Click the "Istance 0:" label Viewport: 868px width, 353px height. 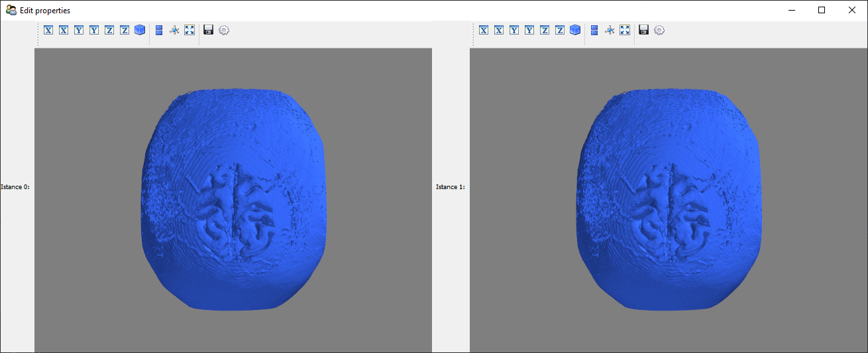point(15,187)
